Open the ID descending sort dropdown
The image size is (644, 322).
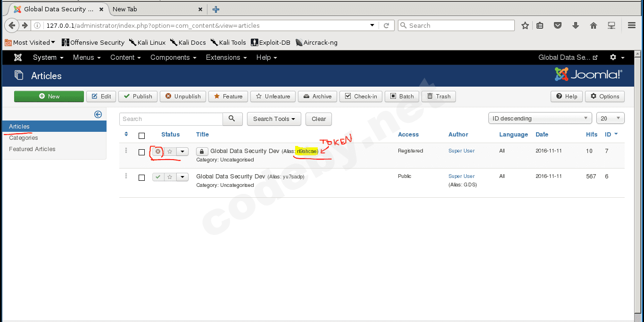click(x=540, y=118)
